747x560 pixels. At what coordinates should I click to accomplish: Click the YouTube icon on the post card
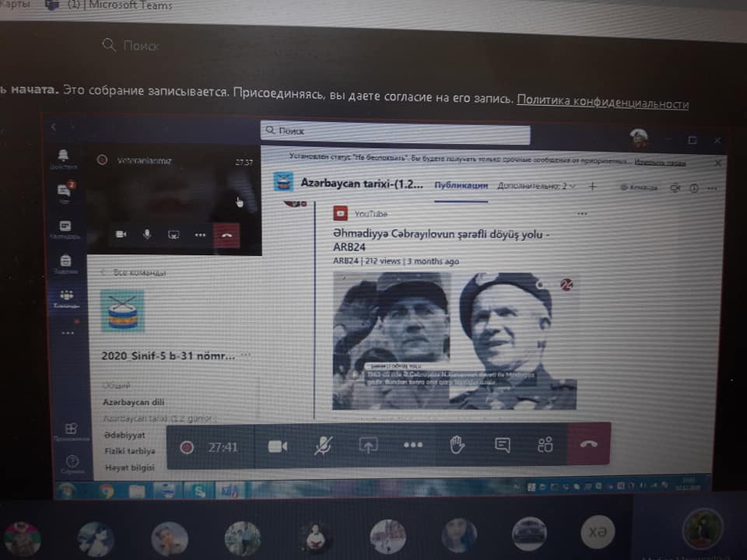(x=341, y=213)
